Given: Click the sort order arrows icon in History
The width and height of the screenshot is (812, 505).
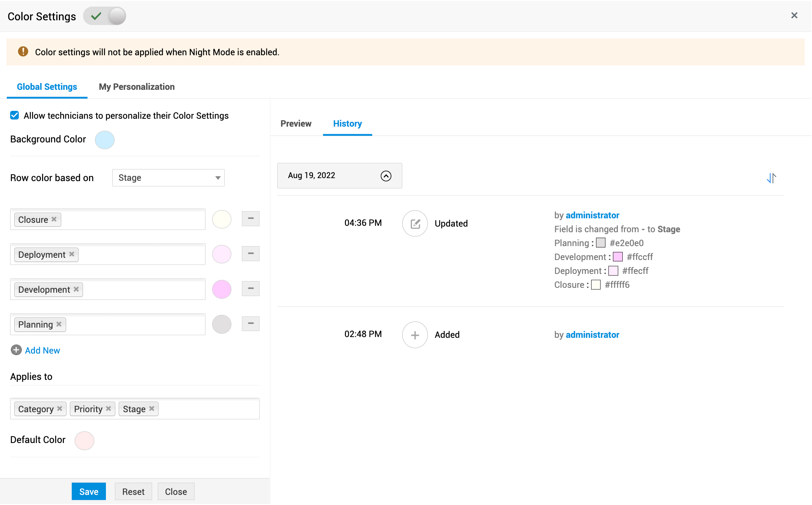Looking at the screenshot, I should point(771,178).
